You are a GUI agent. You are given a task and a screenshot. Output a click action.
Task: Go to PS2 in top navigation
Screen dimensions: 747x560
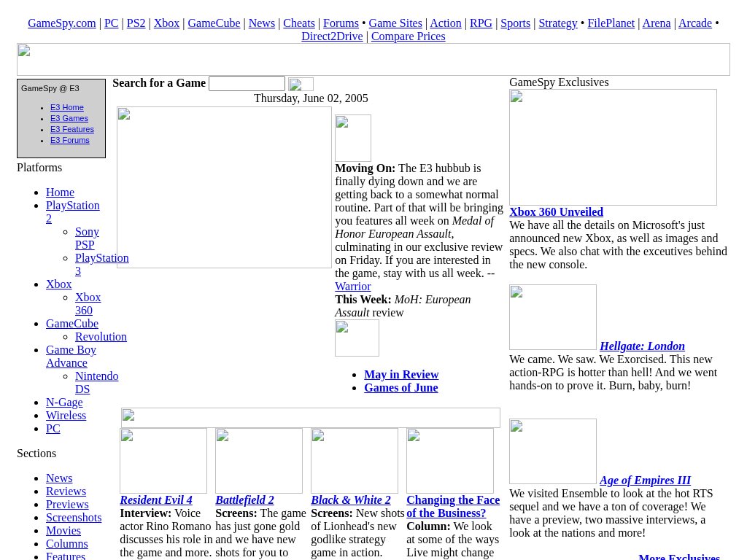tap(136, 23)
